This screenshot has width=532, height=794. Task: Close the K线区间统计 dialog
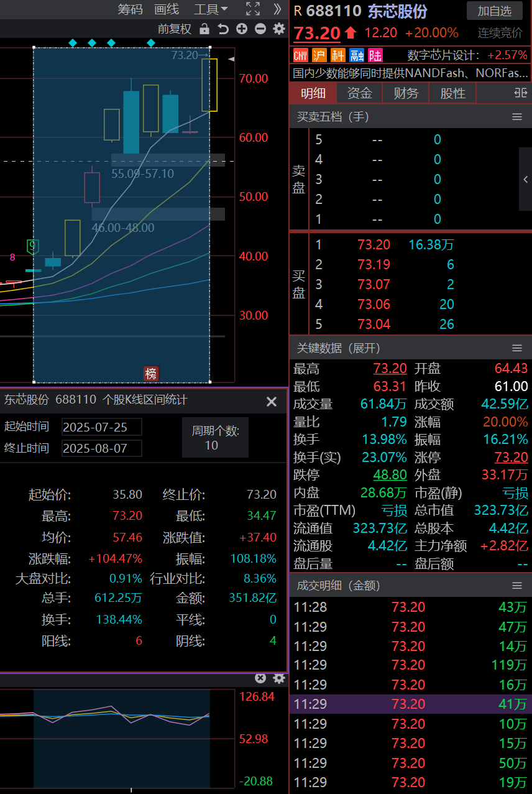272,402
